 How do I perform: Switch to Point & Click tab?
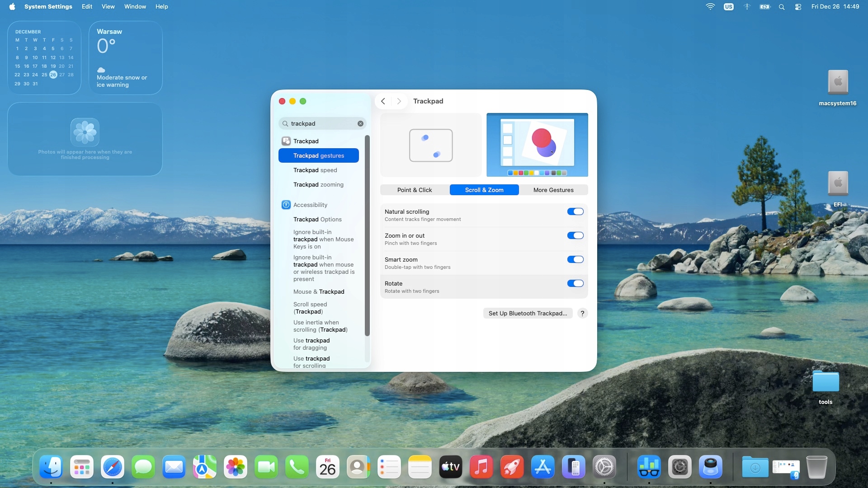[415, 190]
